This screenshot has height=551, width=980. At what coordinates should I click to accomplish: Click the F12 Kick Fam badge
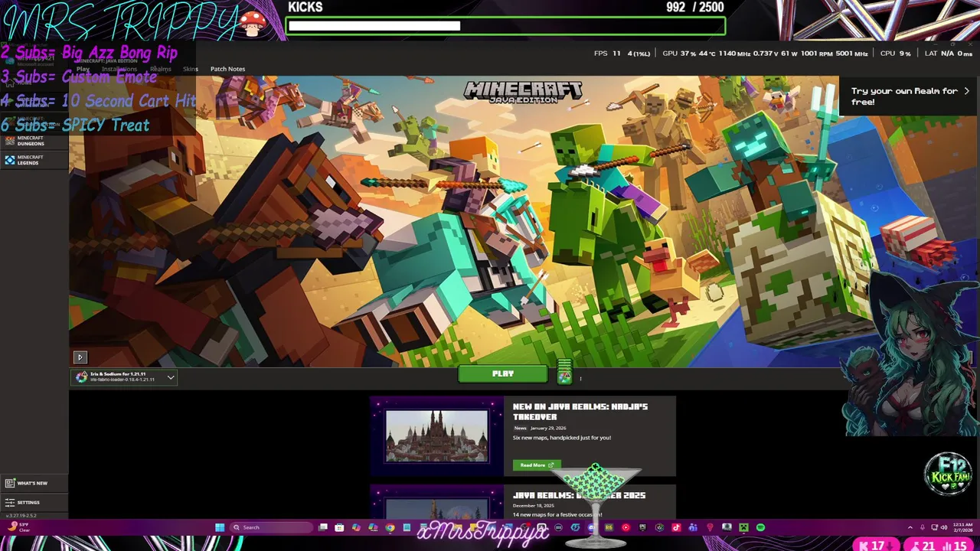(x=948, y=474)
